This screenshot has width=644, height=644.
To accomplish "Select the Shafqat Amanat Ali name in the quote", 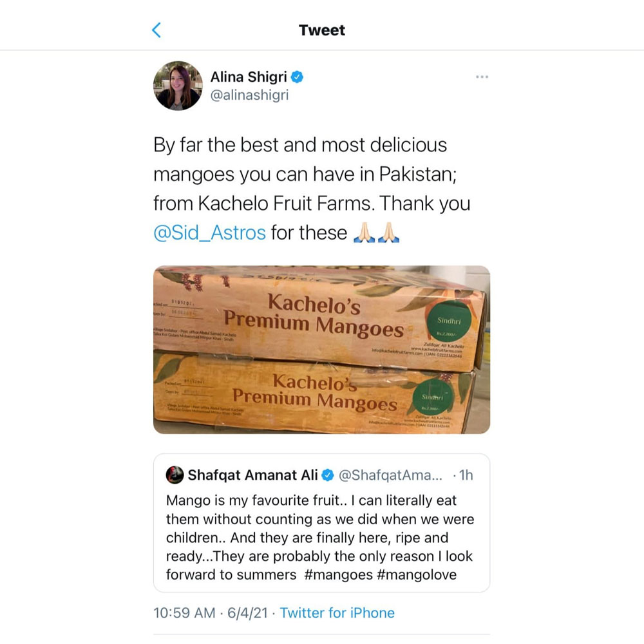I will 252,475.
